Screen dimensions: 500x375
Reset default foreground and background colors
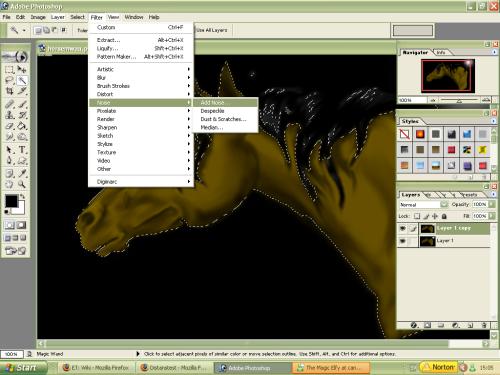coord(6,212)
